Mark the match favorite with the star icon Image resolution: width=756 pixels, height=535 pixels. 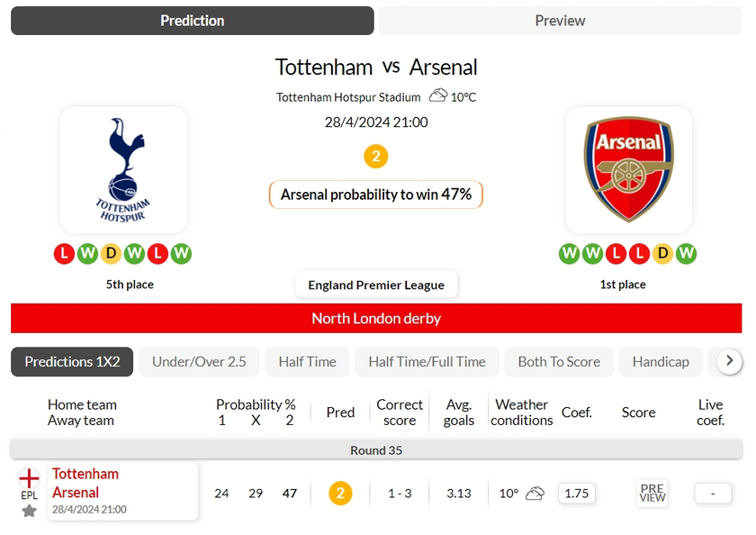point(29,511)
